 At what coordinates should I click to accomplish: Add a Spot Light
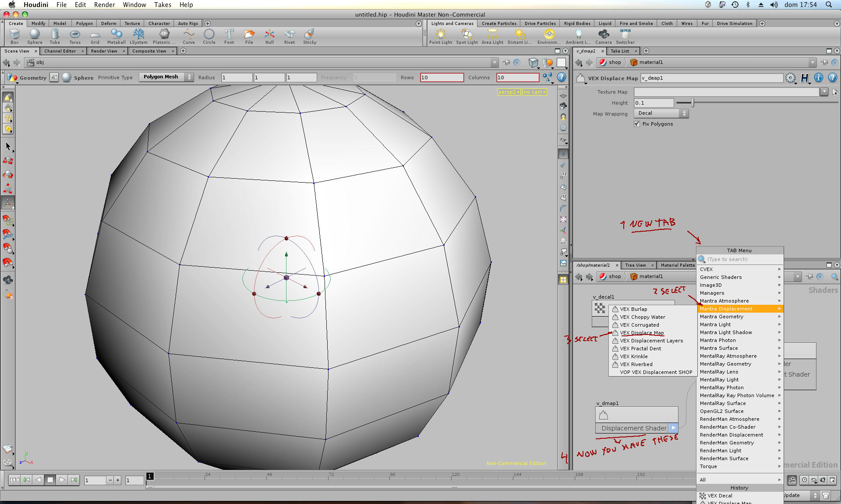tap(467, 36)
